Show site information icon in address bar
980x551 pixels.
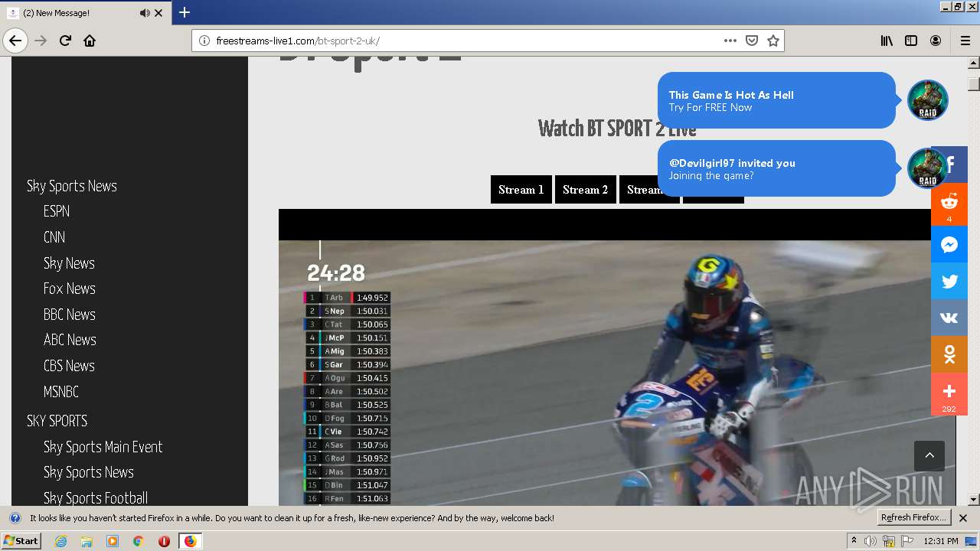click(x=204, y=41)
